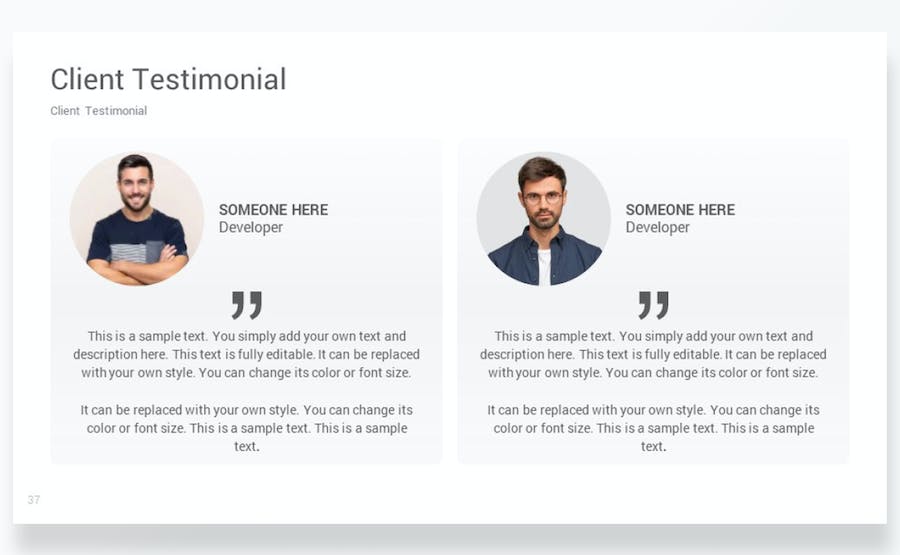Click the first sample paragraph in the left card

[246, 355]
